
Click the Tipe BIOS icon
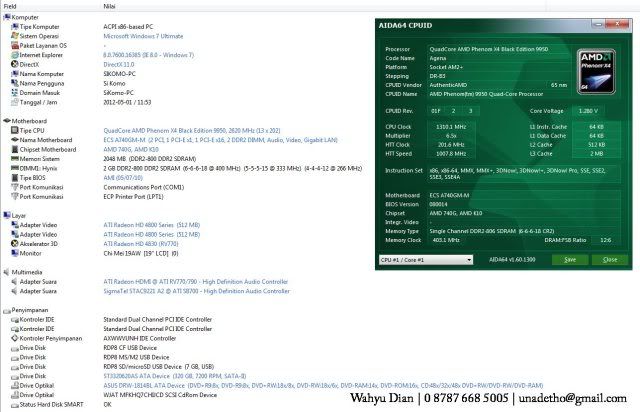pos(15,178)
